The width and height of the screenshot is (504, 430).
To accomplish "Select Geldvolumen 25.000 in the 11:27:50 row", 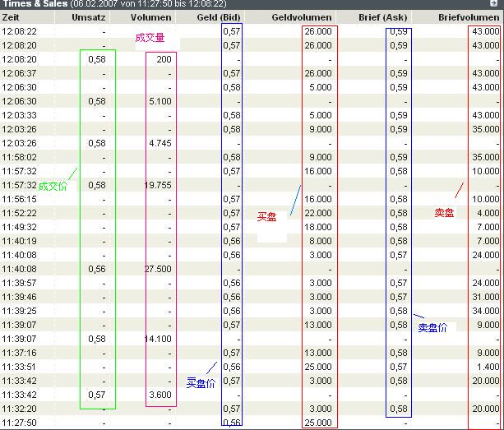I will point(318,423).
